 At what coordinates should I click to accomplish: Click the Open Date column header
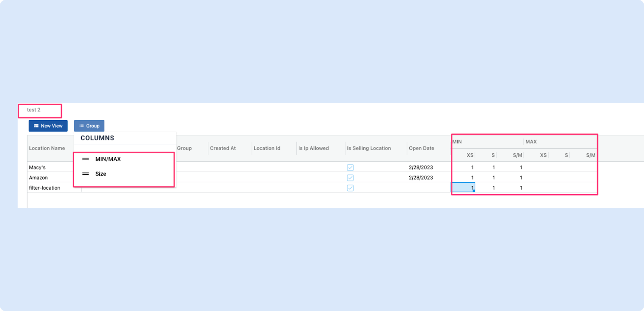pos(421,148)
